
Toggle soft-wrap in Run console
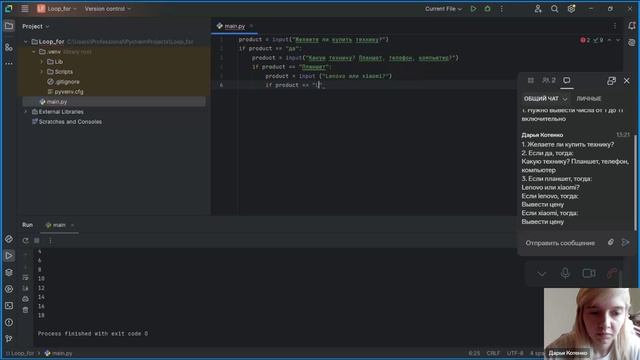tap(25, 278)
